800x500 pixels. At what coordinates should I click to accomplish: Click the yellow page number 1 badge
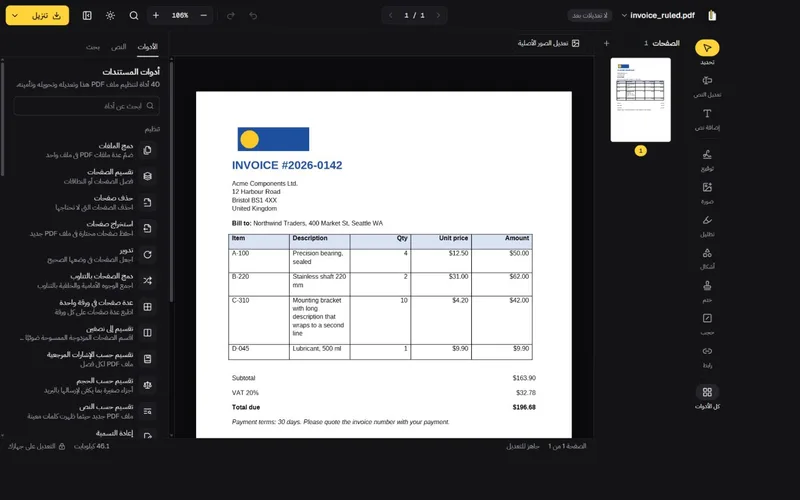(x=640, y=151)
